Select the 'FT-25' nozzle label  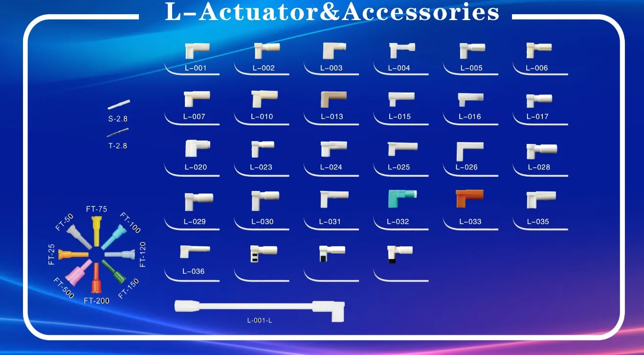pyautogui.click(x=52, y=254)
